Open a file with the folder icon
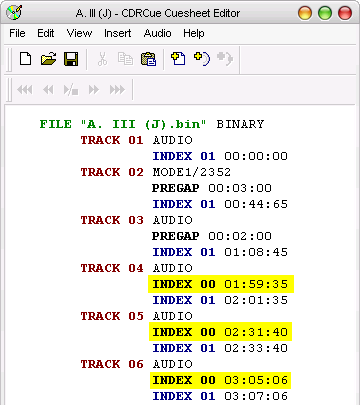360x405 pixels. pyautogui.click(x=48, y=59)
